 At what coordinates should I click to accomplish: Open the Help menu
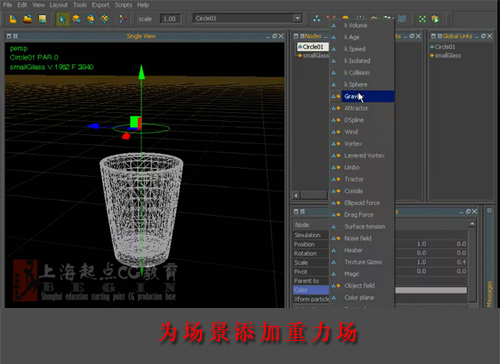coord(143,5)
